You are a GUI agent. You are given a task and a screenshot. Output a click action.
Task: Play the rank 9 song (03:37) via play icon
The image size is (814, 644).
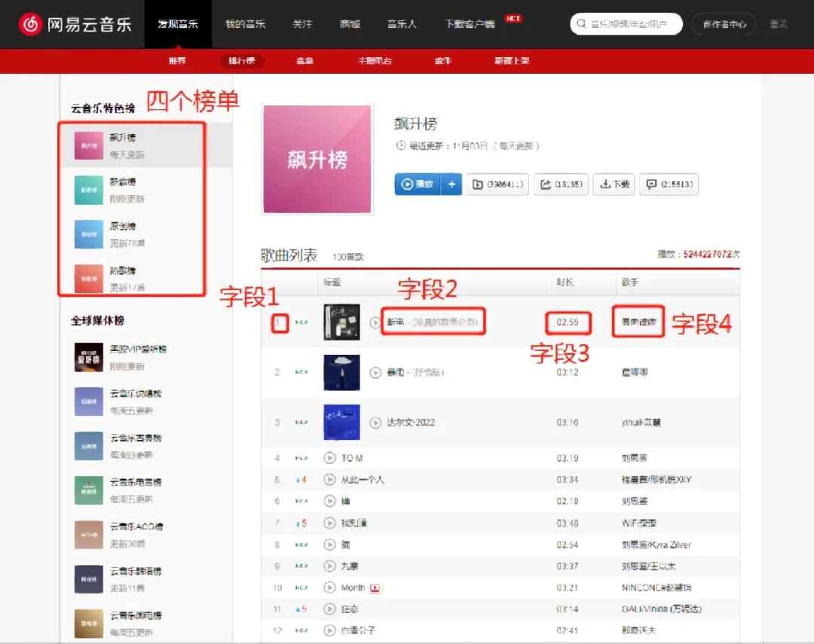point(329,566)
